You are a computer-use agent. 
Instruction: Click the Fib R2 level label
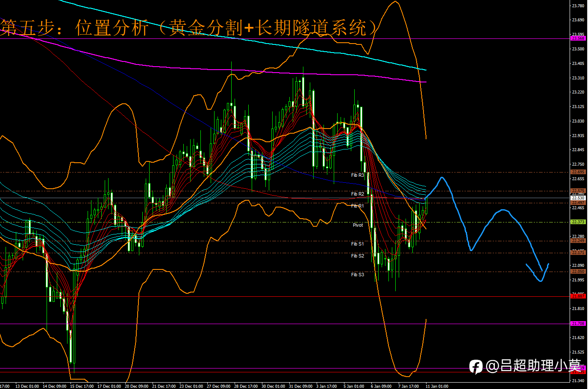(x=358, y=194)
